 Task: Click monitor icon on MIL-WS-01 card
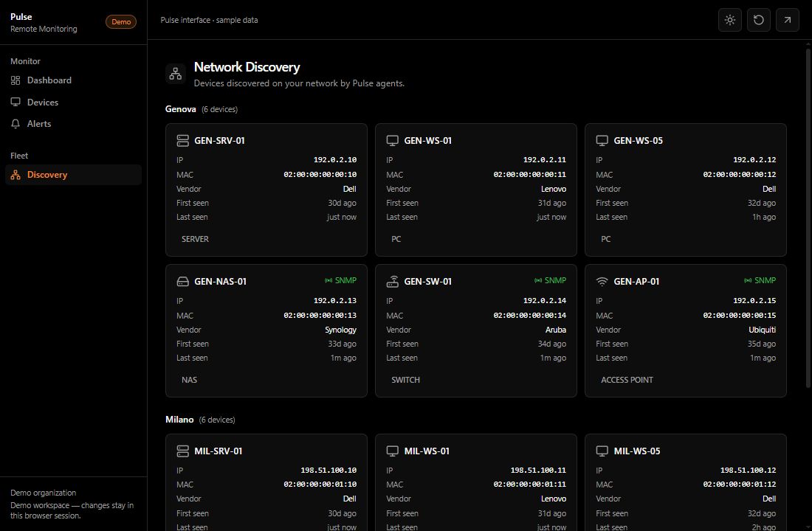tap(393, 451)
